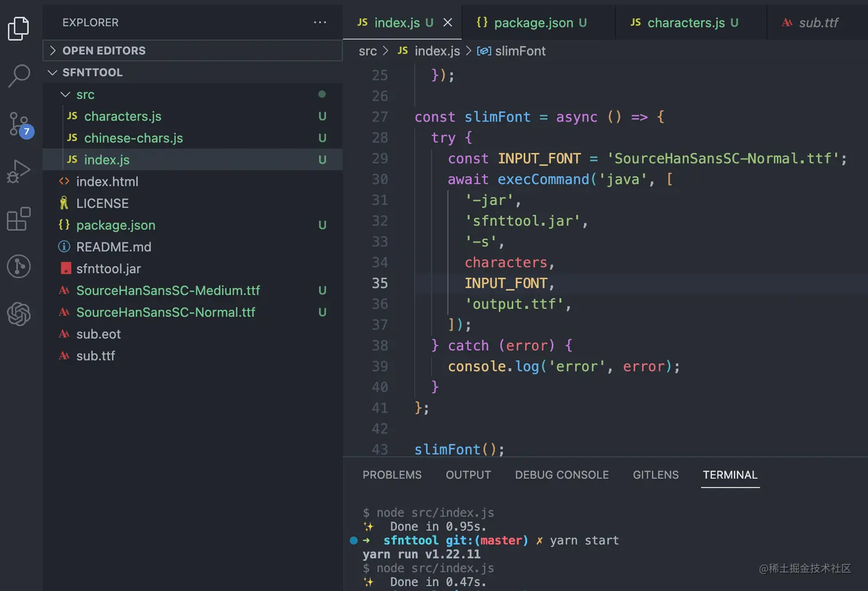Close the index.js editor tab

tap(448, 22)
